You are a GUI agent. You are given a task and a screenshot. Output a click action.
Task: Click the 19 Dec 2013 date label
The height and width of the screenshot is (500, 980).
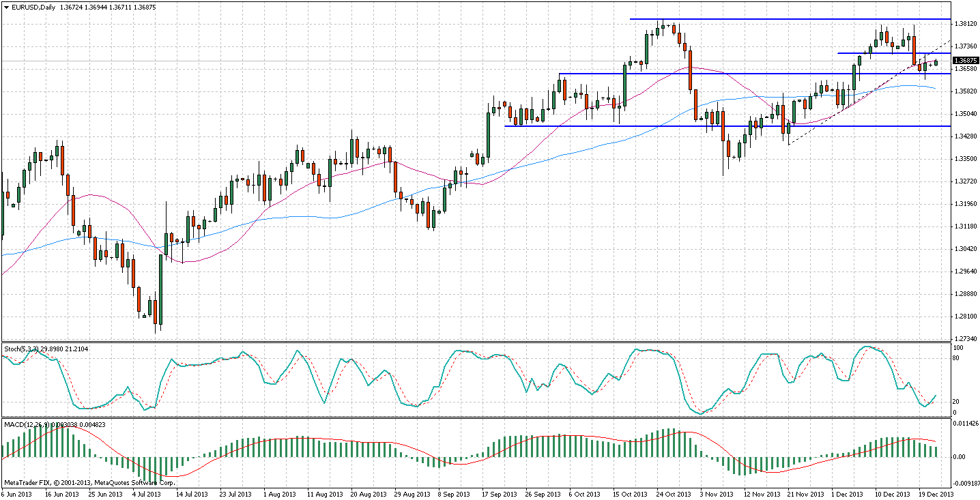tap(936, 493)
